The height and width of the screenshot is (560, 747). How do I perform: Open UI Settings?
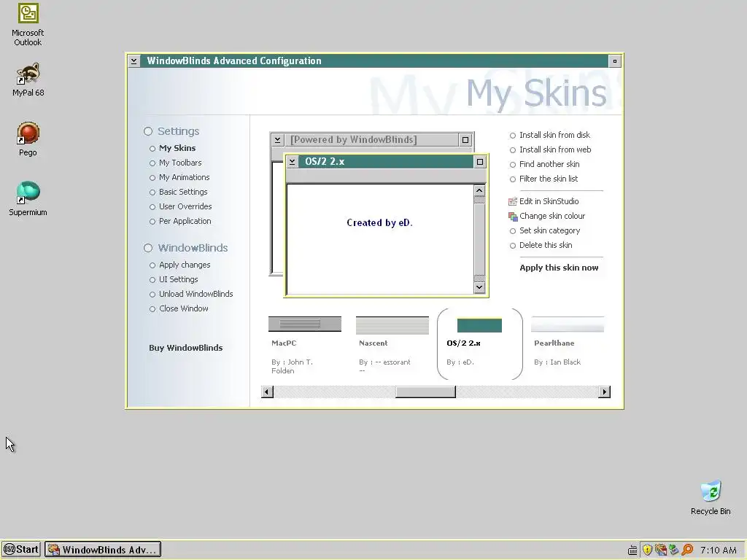coord(174,279)
